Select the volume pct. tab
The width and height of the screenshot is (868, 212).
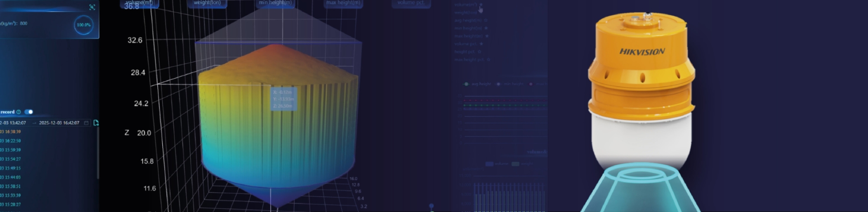click(411, 3)
